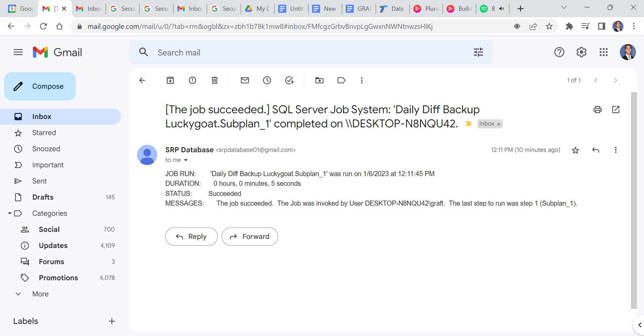The width and height of the screenshot is (644, 336).
Task: Toggle the yellow importance marker
Action: 468,124
